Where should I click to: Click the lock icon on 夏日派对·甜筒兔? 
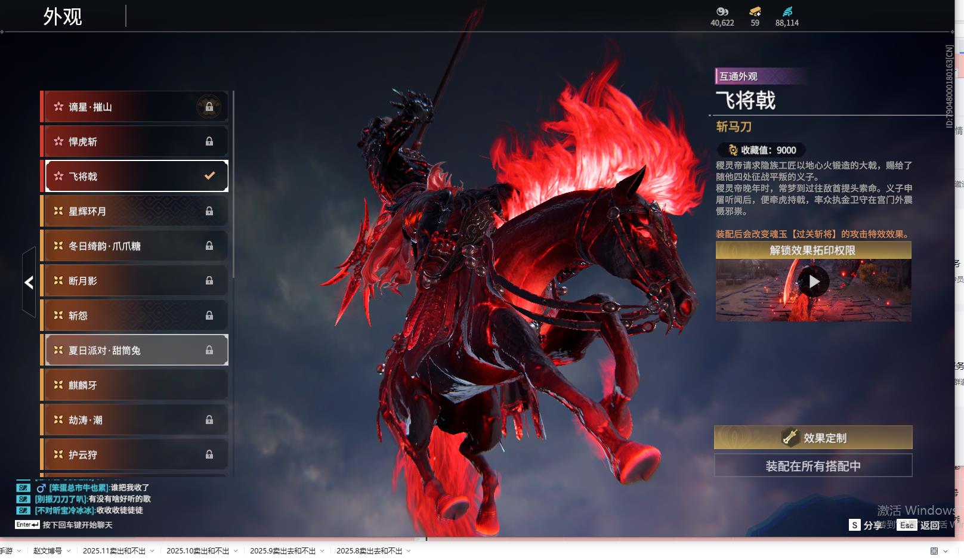pyautogui.click(x=209, y=350)
